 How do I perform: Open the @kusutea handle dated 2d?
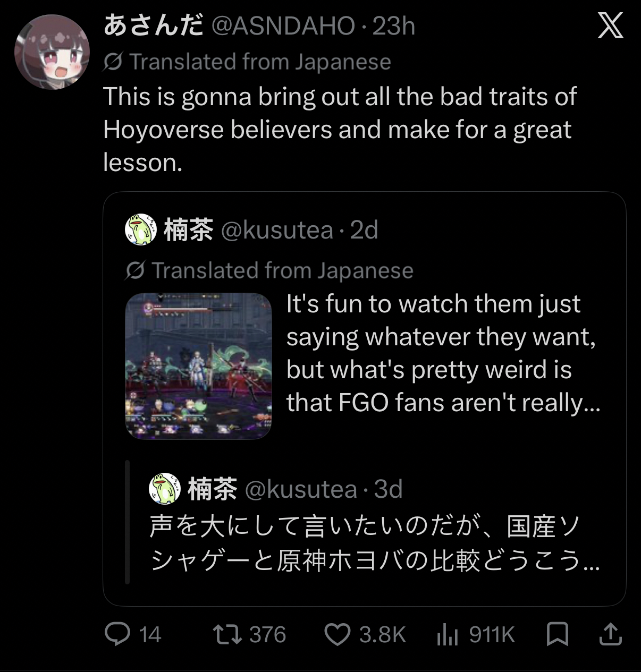tap(277, 230)
